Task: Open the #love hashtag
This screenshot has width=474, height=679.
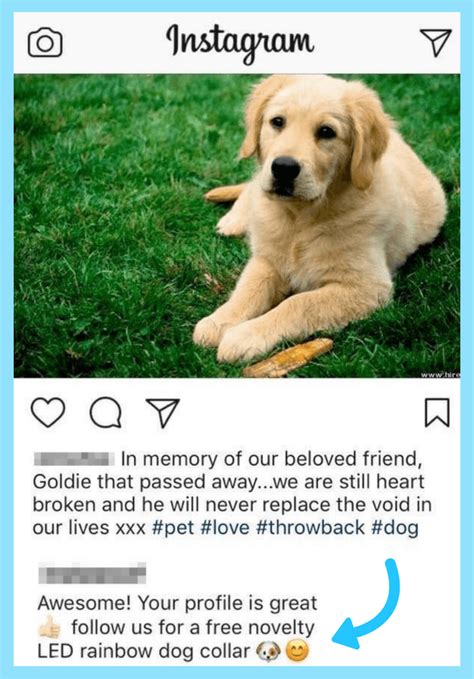Action: [225, 528]
